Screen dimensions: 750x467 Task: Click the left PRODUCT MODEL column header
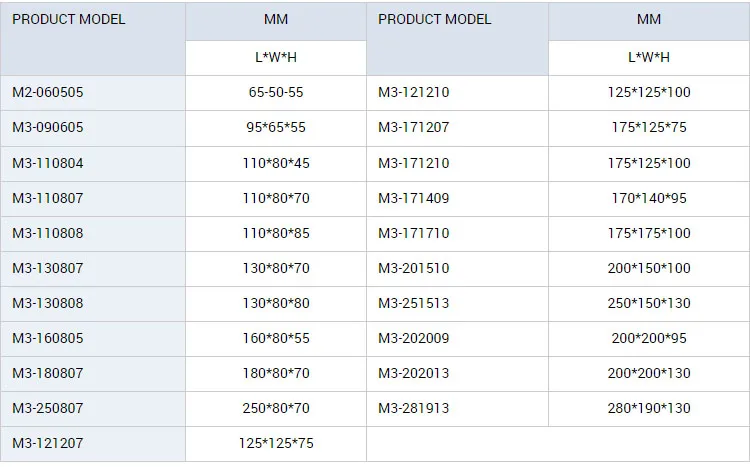[69, 19]
